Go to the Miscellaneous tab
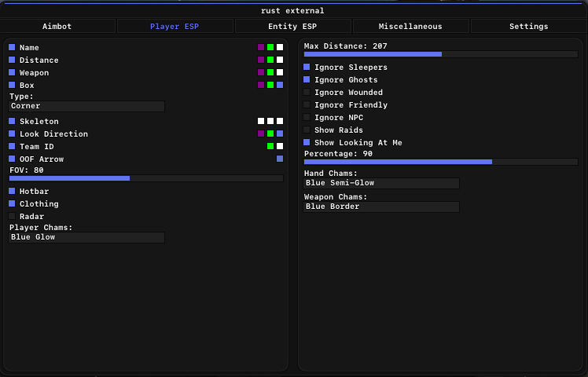The image size is (588, 377). tap(410, 26)
